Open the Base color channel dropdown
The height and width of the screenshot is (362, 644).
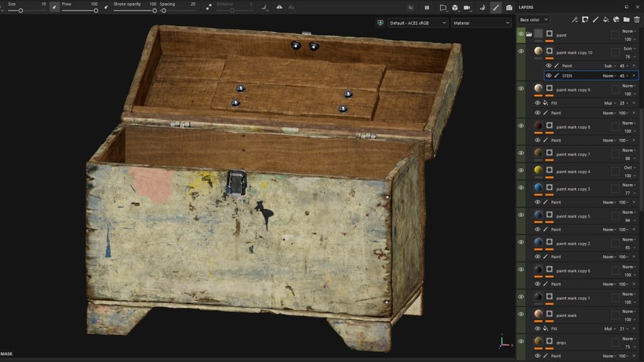click(533, 19)
